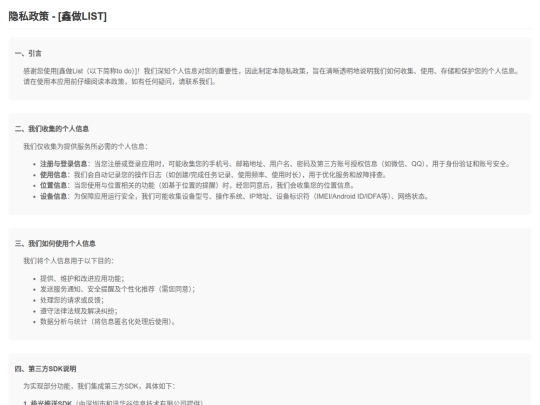Click the sentence 请在使用本应用前仔细阅读本政策
Image resolution: width=540 pixels, height=405 pixels.
75,82
